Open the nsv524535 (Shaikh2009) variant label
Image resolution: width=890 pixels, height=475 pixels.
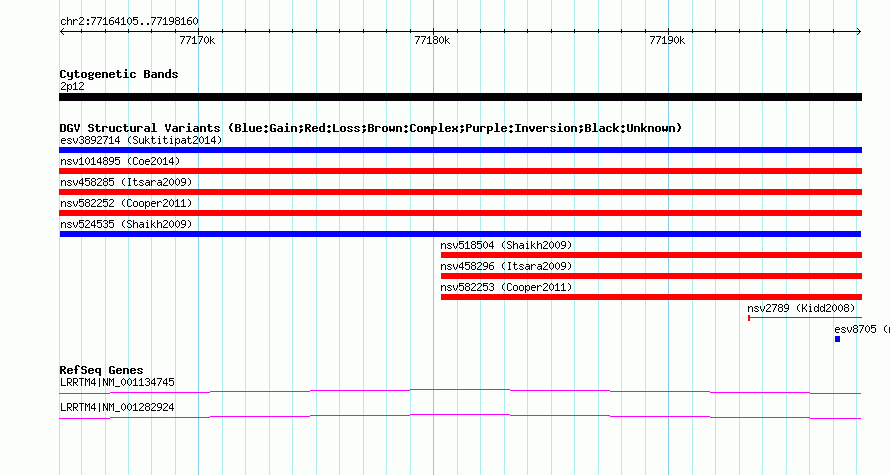(126, 224)
